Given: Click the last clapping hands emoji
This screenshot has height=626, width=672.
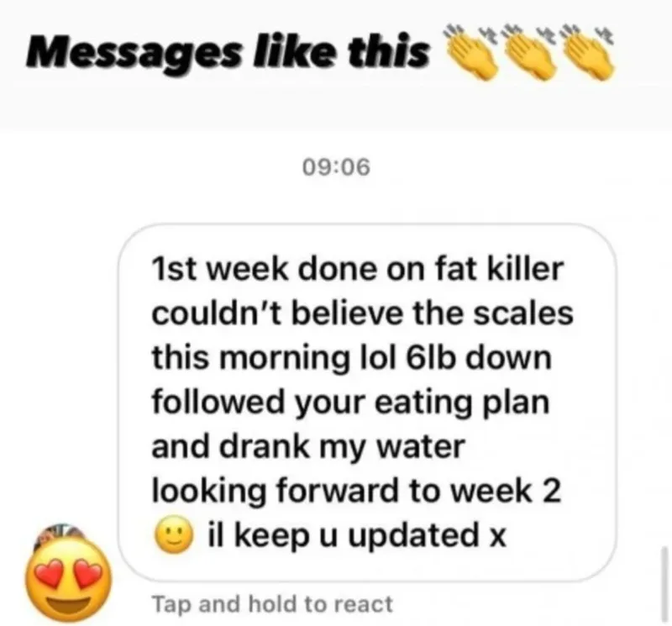Looking at the screenshot, I should (x=590, y=55).
